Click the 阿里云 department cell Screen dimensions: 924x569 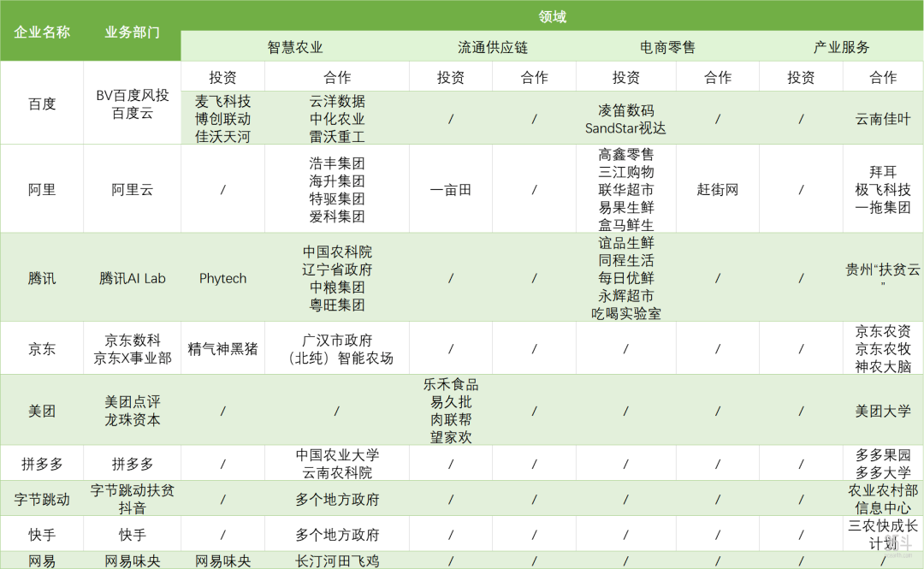[x=132, y=189]
